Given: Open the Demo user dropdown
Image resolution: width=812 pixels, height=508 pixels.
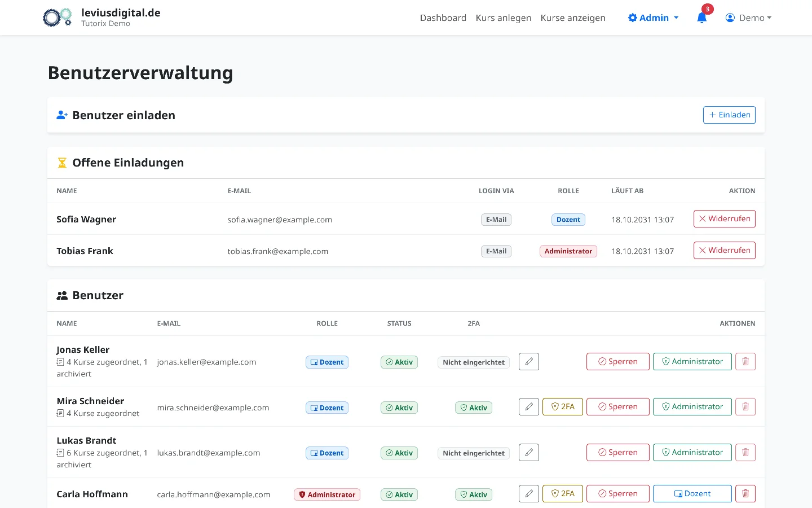Looking at the screenshot, I should pyautogui.click(x=748, y=17).
